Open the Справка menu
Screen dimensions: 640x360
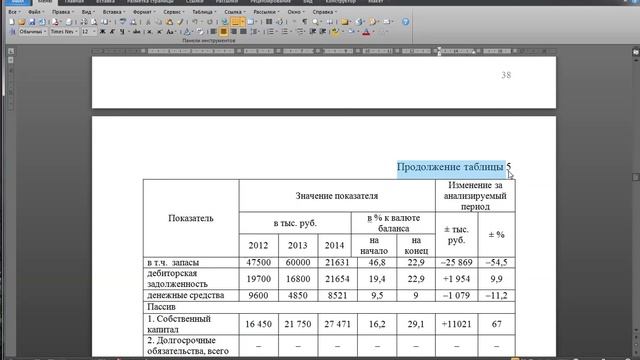324,12
